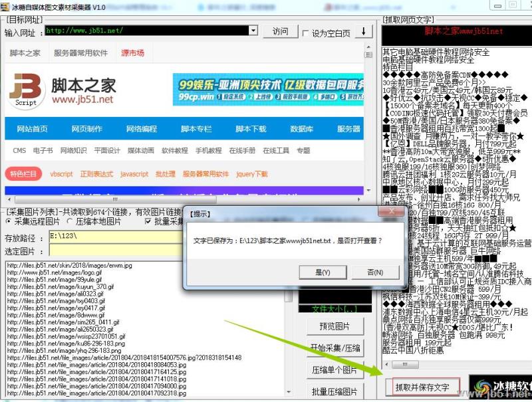
Task: Open 服务器 nav tab
Action: coord(348,129)
